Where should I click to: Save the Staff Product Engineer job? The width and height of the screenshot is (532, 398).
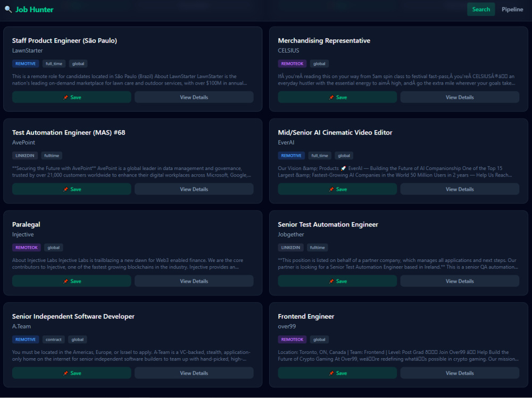[72, 97]
